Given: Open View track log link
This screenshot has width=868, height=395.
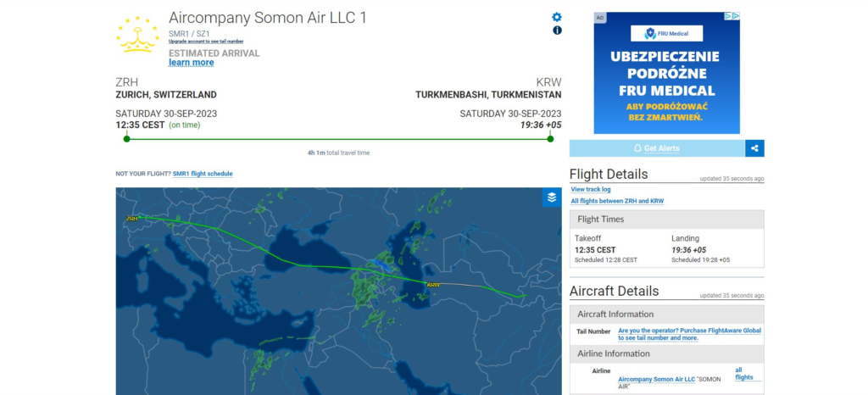Looking at the screenshot, I should point(591,190).
